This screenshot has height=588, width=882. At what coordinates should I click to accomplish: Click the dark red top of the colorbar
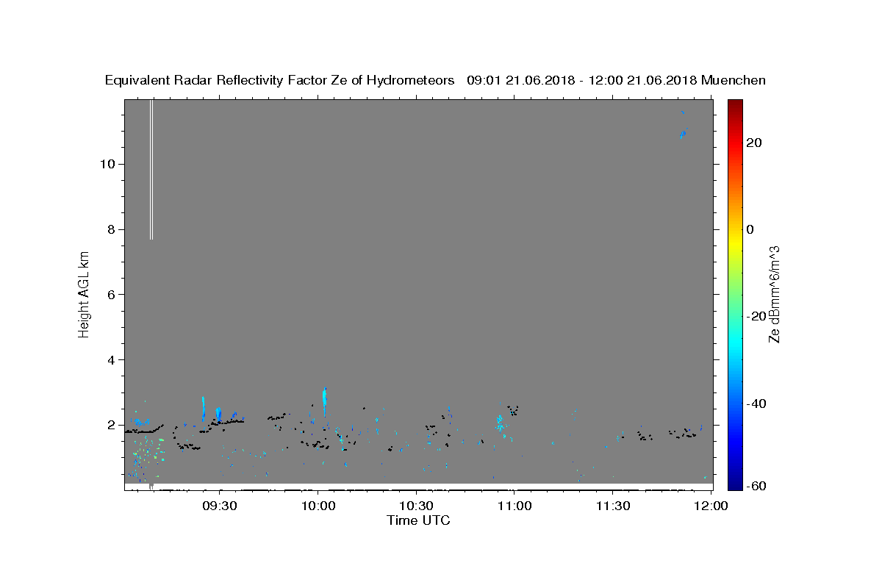pos(735,105)
